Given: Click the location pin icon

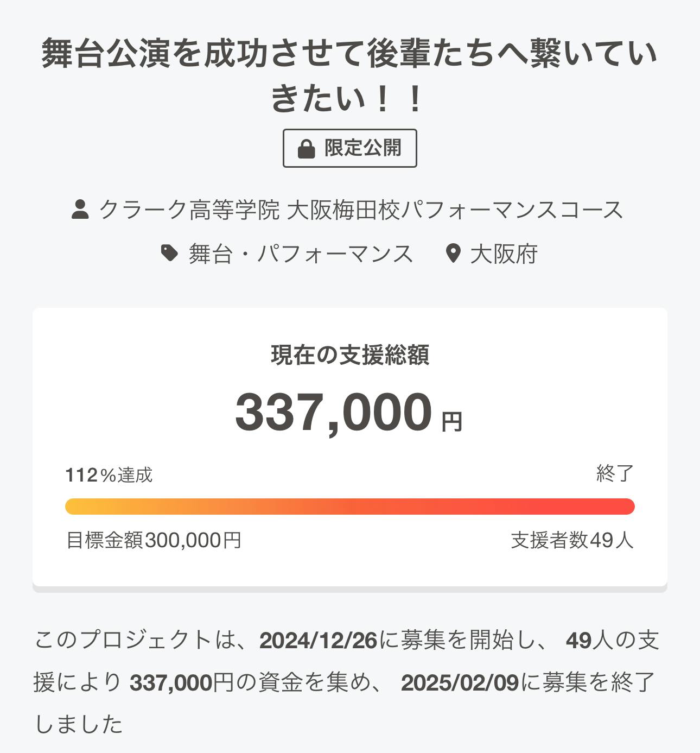Looking at the screenshot, I should [x=453, y=254].
